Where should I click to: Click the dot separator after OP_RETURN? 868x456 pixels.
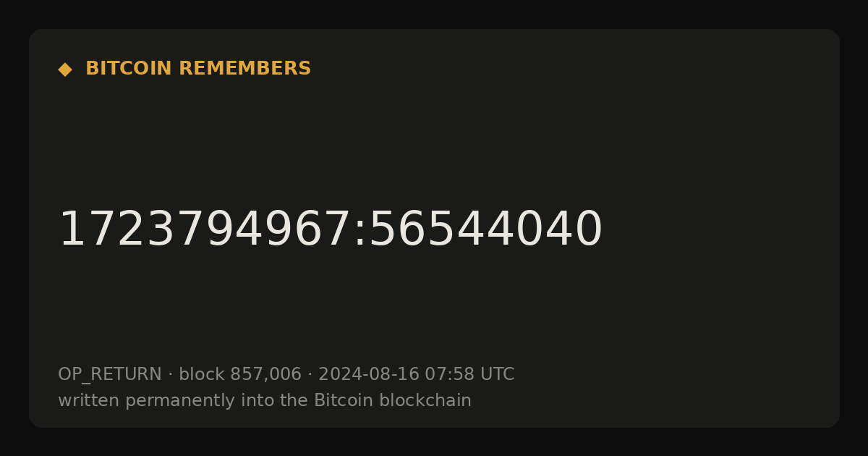point(170,375)
